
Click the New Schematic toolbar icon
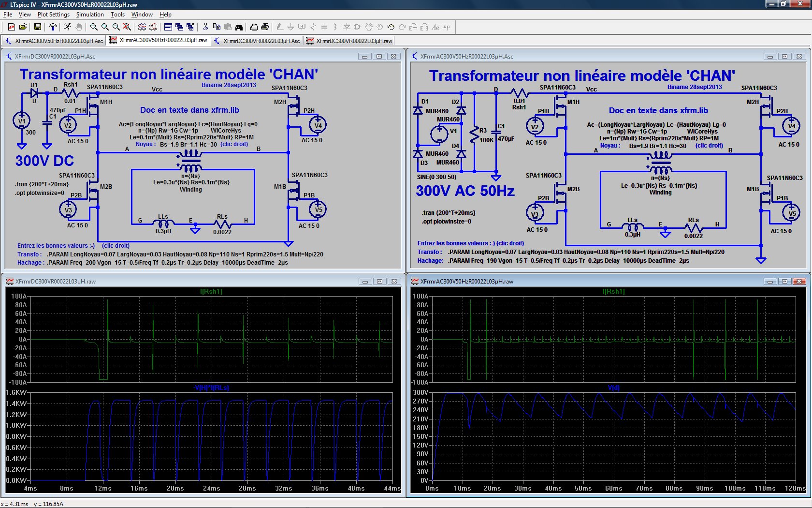(11, 27)
